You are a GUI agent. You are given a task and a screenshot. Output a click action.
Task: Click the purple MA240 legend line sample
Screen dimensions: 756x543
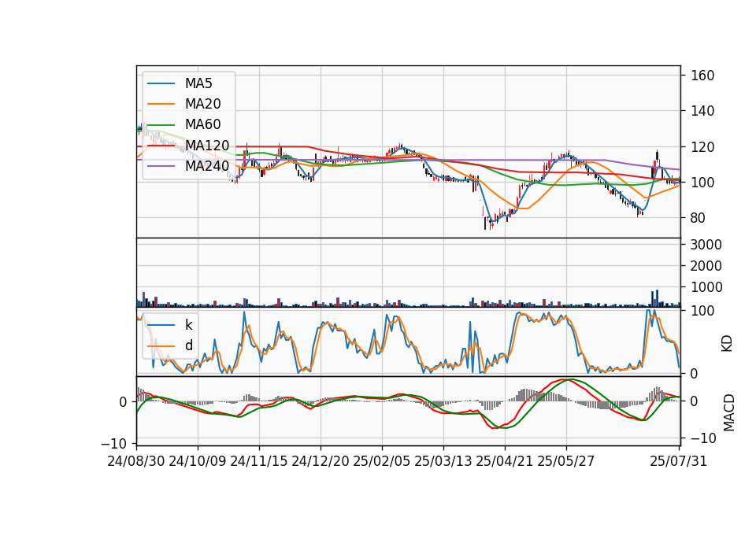(161, 166)
